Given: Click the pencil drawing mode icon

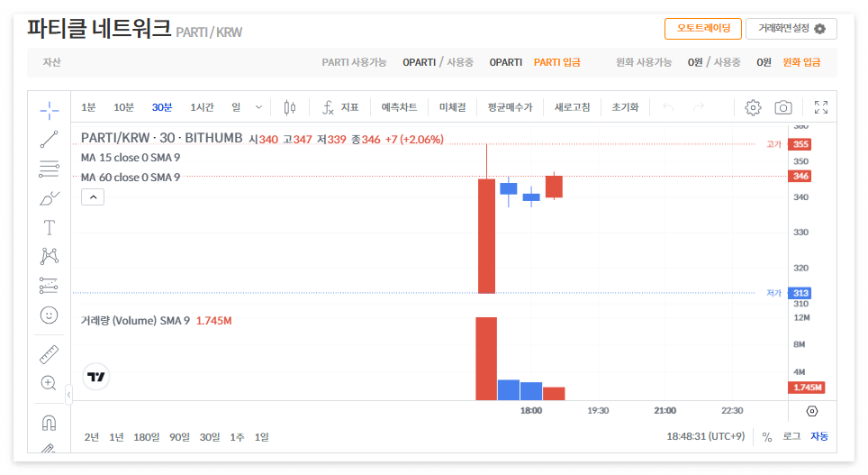Looking at the screenshot, I should click(x=49, y=448).
